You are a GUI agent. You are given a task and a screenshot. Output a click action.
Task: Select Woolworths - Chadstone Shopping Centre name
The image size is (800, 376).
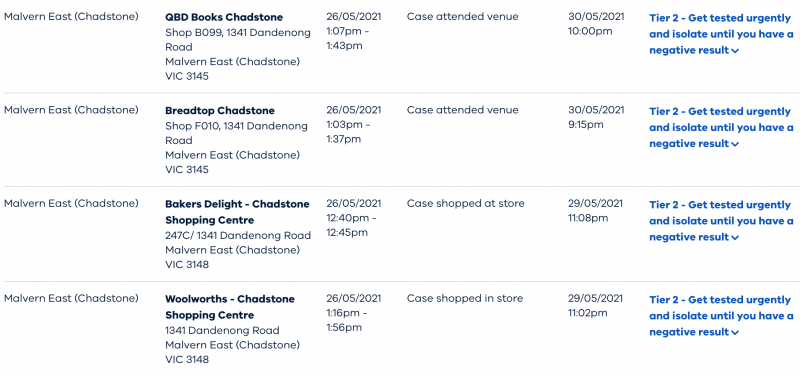point(230,307)
